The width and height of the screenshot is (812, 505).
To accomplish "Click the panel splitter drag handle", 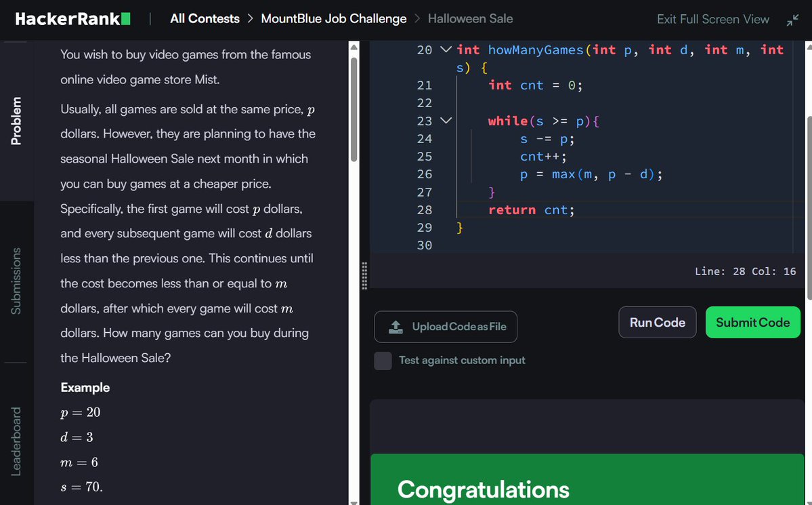I will [x=364, y=275].
